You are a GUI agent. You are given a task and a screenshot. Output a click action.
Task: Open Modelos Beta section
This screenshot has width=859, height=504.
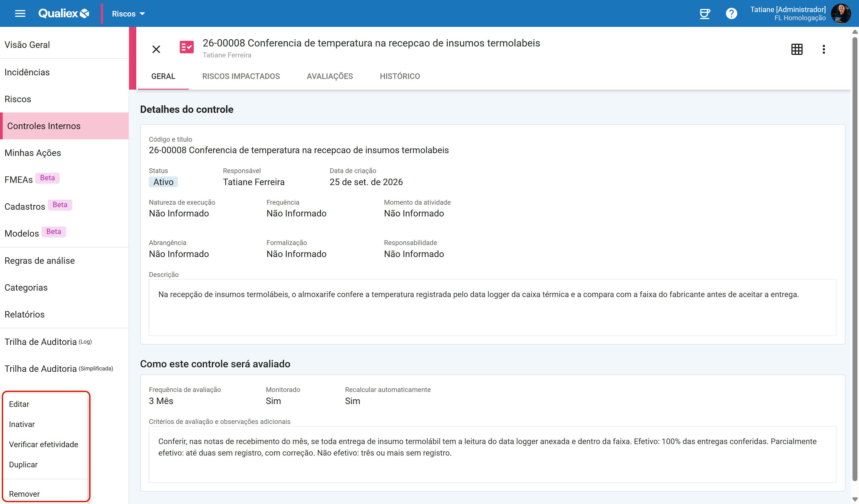point(64,233)
